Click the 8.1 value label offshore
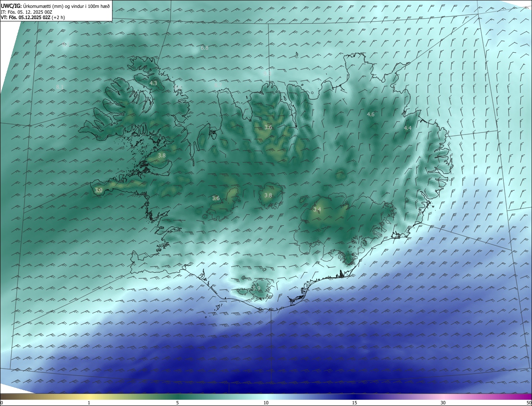The height and width of the screenshot is (406, 532). [x=59, y=87]
